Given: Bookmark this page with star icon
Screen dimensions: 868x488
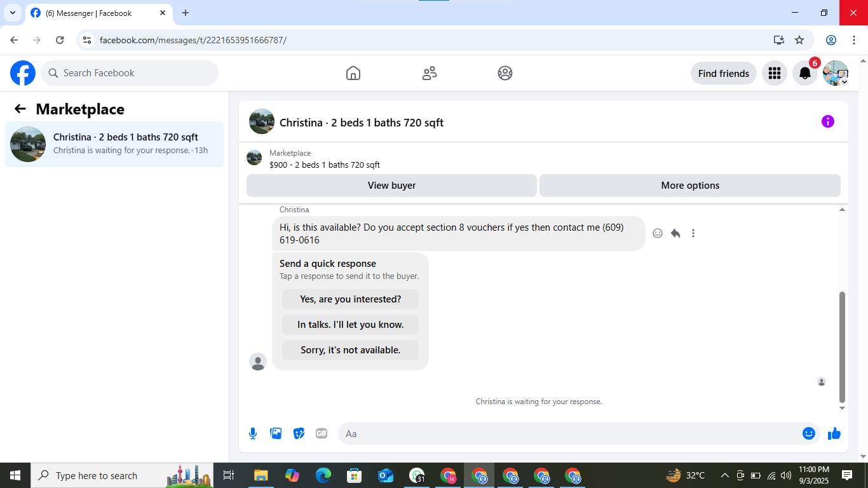Looking at the screenshot, I should pos(799,40).
